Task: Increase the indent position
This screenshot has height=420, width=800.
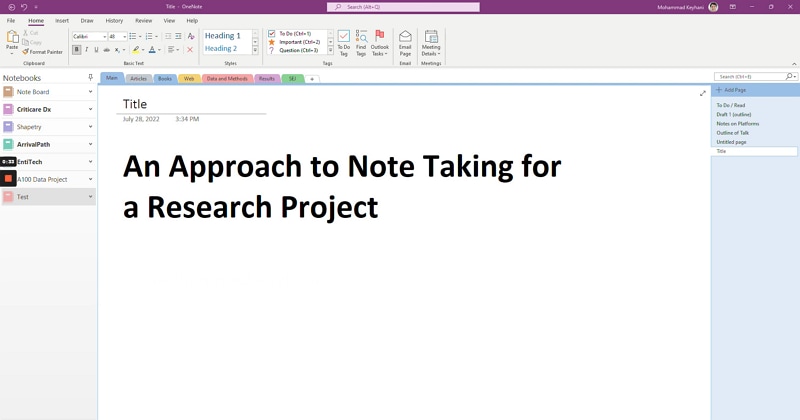Action: coord(178,36)
